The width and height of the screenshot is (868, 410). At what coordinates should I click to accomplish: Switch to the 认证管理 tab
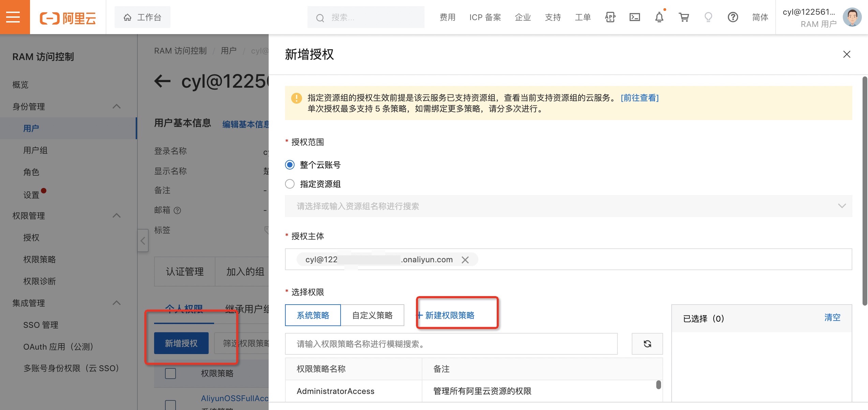185,272
